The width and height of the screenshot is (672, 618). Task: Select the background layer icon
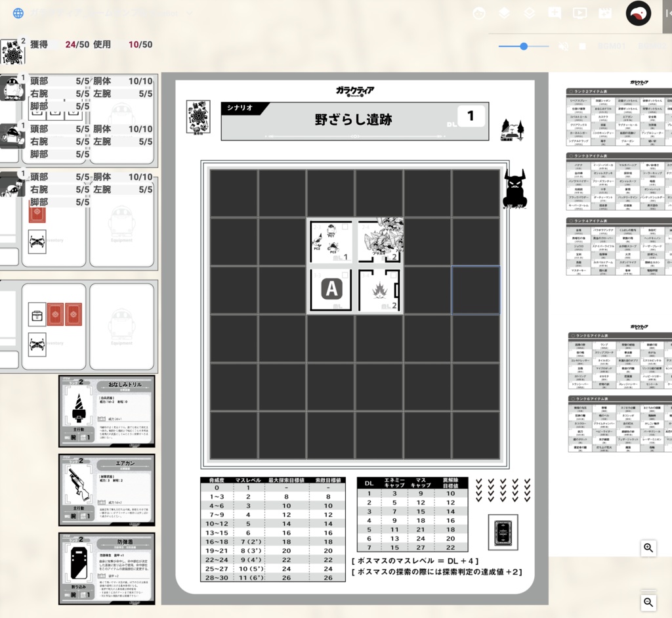coord(529,12)
